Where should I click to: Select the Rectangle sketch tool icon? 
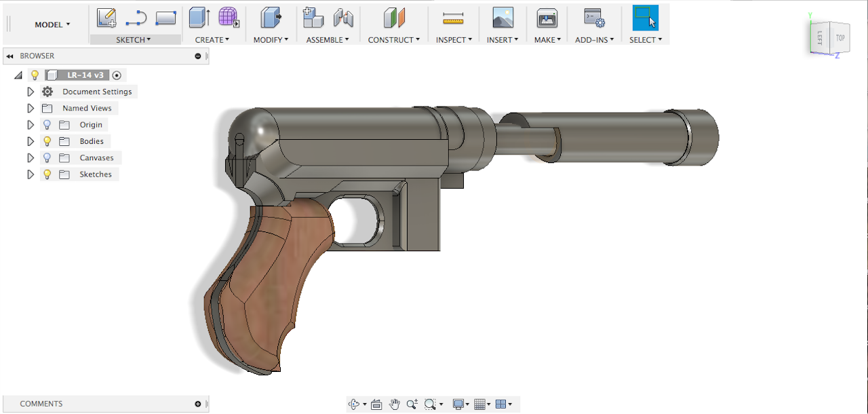tap(166, 18)
